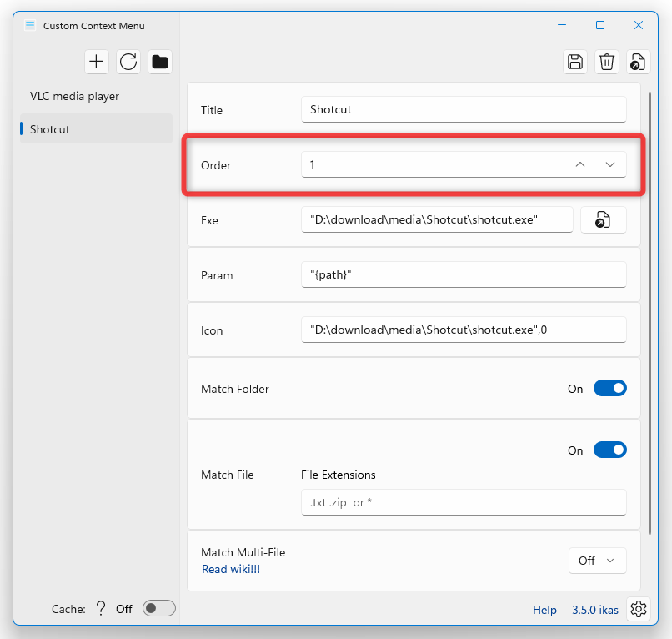This screenshot has height=639, width=672.
Task: Minimize the Custom Context Menu window
Action: coord(562,25)
